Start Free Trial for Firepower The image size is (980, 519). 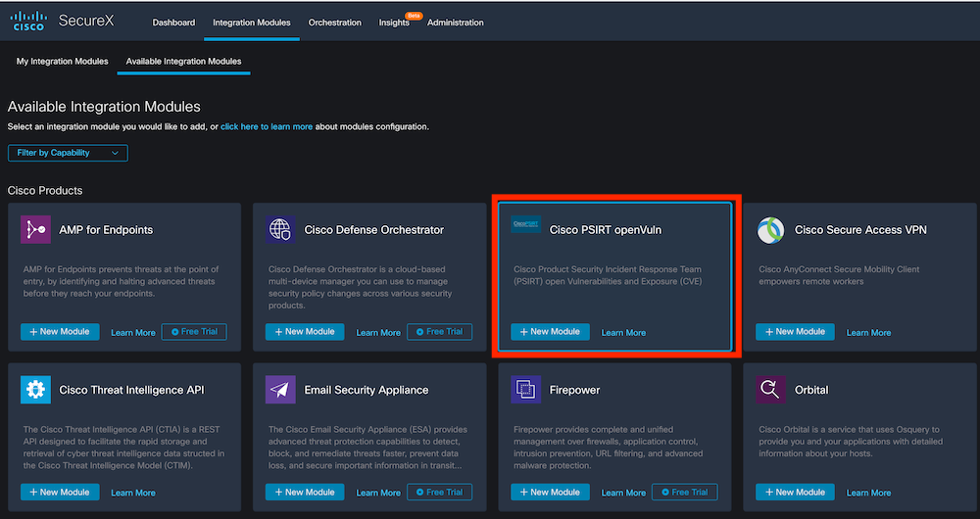click(x=684, y=493)
